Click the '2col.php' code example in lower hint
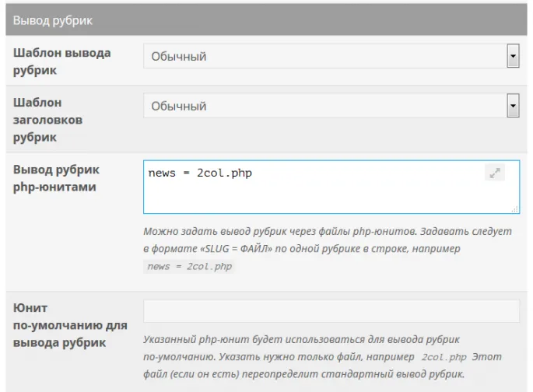Viewport: 533px width, 392px height. (x=444, y=357)
